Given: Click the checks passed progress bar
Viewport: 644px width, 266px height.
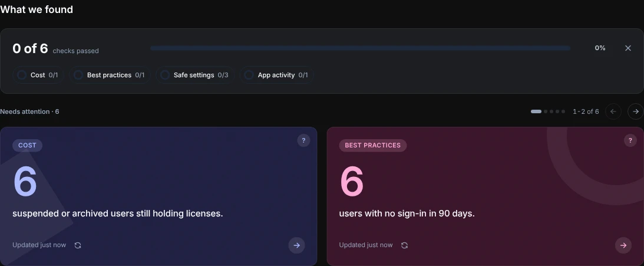Looking at the screenshot, I should pos(361,48).
